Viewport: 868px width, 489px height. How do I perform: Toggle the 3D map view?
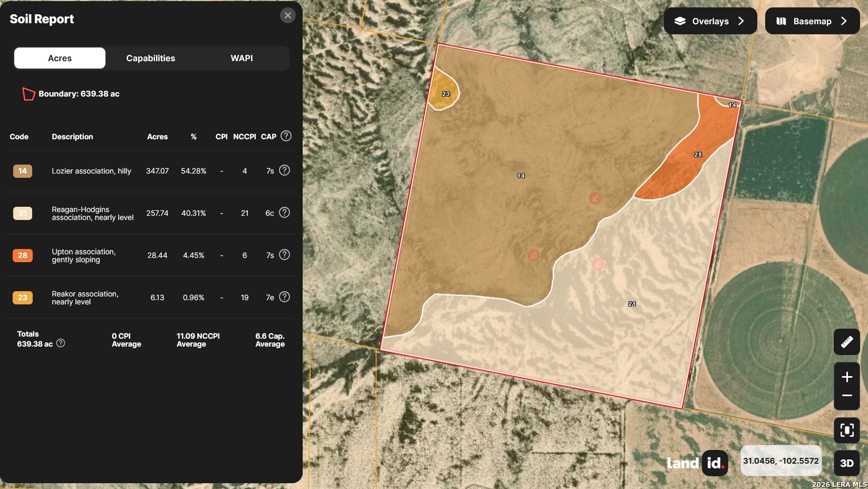pyautogui.click(x=846, y=463)
